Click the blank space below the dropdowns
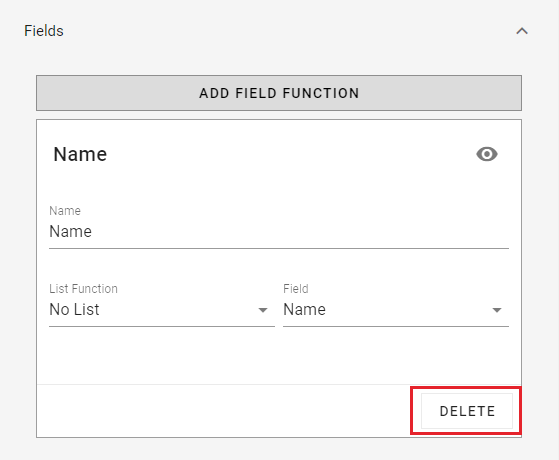This screenshot has width=559, height=460. click(279, 356)
